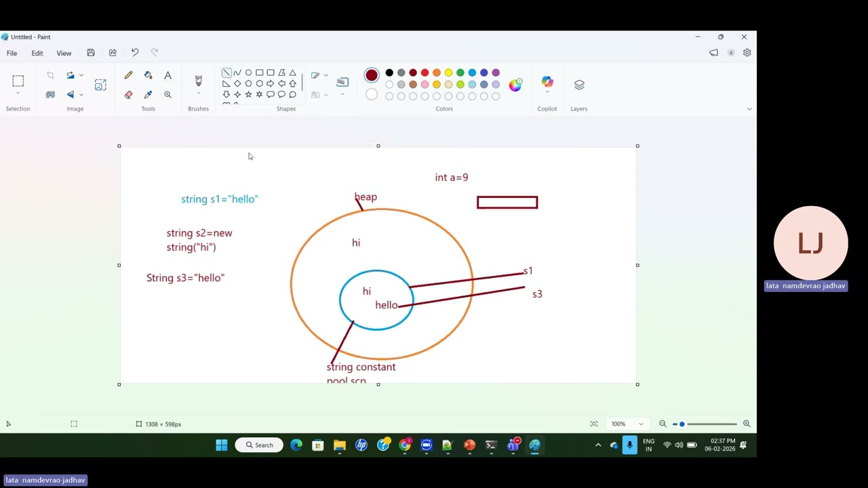868x488 pixels.
Task: Open the Copilot icon
Action: click(547, 81)
